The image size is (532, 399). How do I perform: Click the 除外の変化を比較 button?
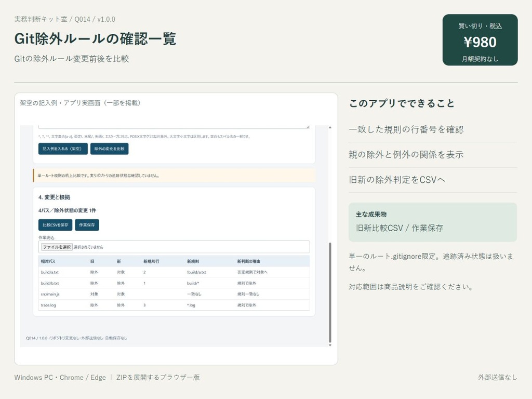[x=109, y=149]
